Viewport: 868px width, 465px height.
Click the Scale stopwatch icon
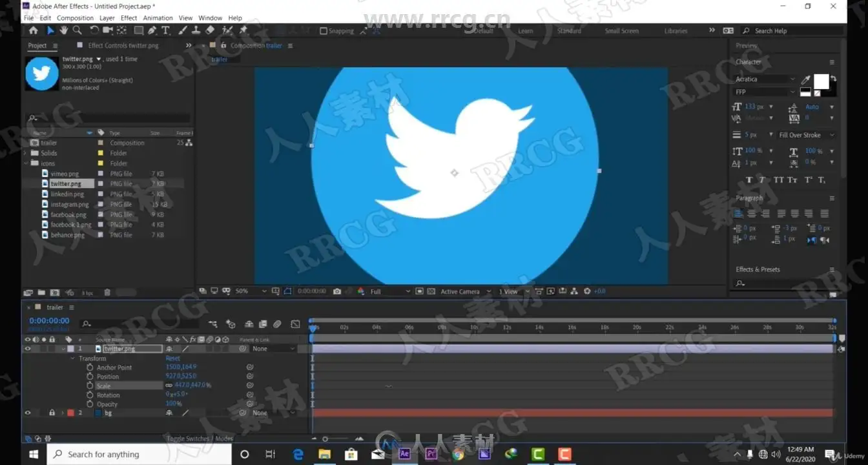tap(90, 386)
